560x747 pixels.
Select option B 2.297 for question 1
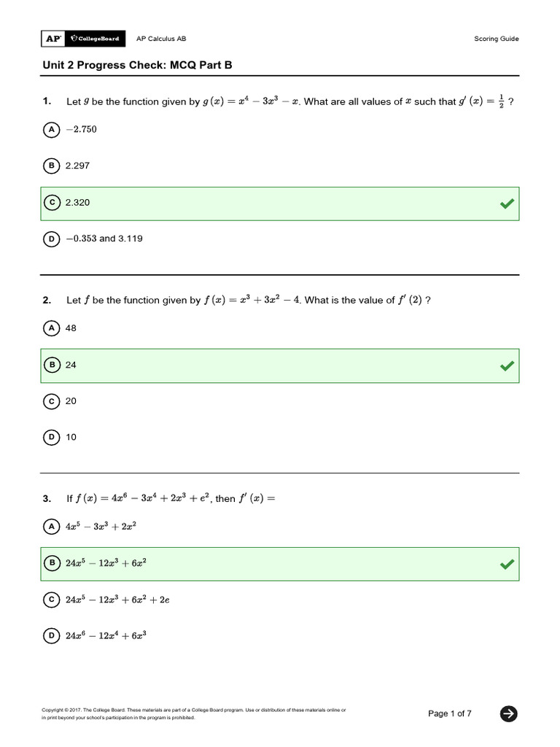click(x=52, y=166)
